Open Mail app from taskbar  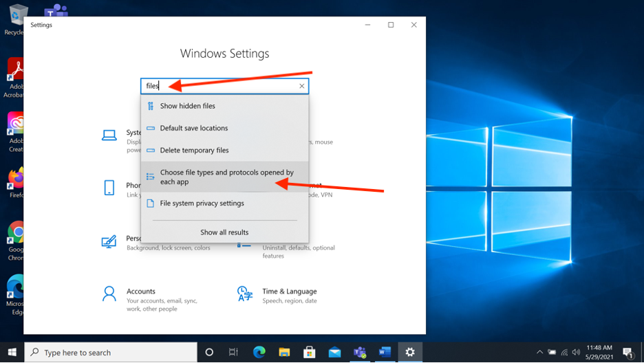(334, 352)
